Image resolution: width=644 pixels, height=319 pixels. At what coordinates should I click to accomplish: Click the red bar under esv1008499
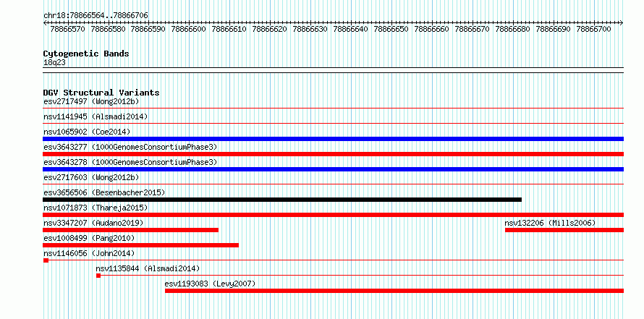141,245
